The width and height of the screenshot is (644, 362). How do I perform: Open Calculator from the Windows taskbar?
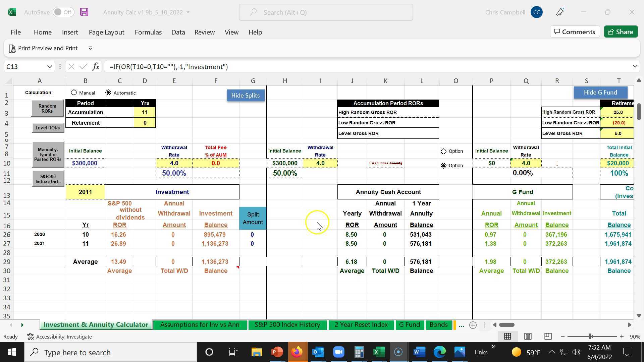[359, 352]
